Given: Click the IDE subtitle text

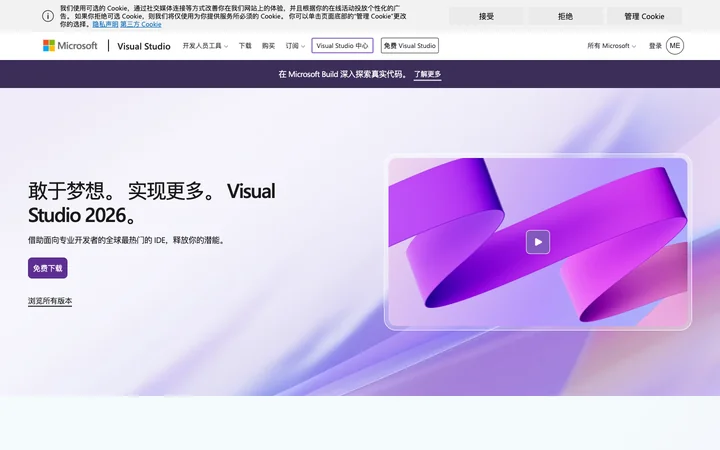Looking at the screenshot, I should (x=127, y=240).
